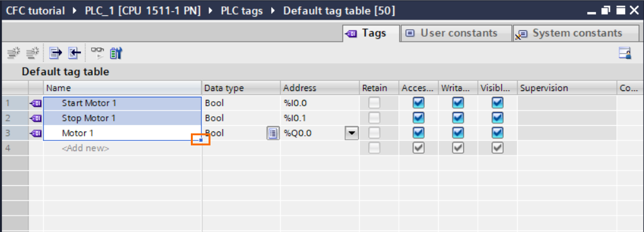
Task: Uncheck Accessible checkbox for Start Motor 1
Action: point(418,103)
